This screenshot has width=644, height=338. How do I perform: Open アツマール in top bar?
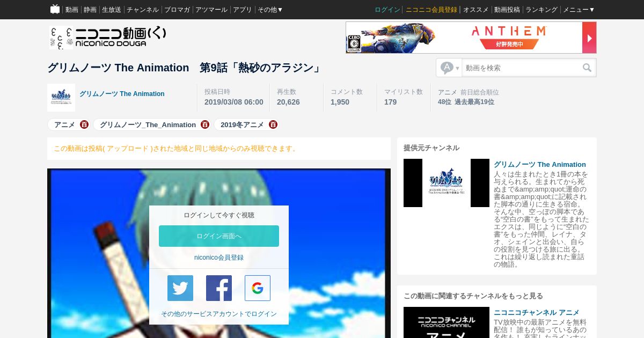pyautogui.click(x=211, y=10)
